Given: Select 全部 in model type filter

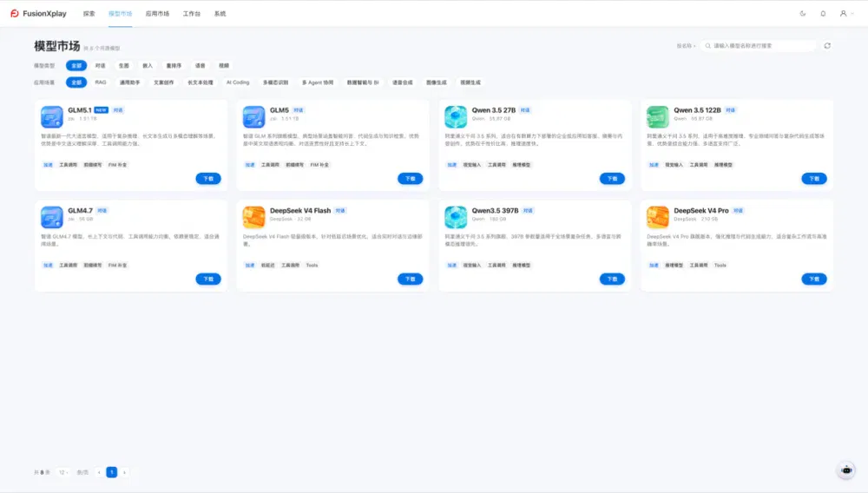Looking at the screenshot, I should click(76, 66).
